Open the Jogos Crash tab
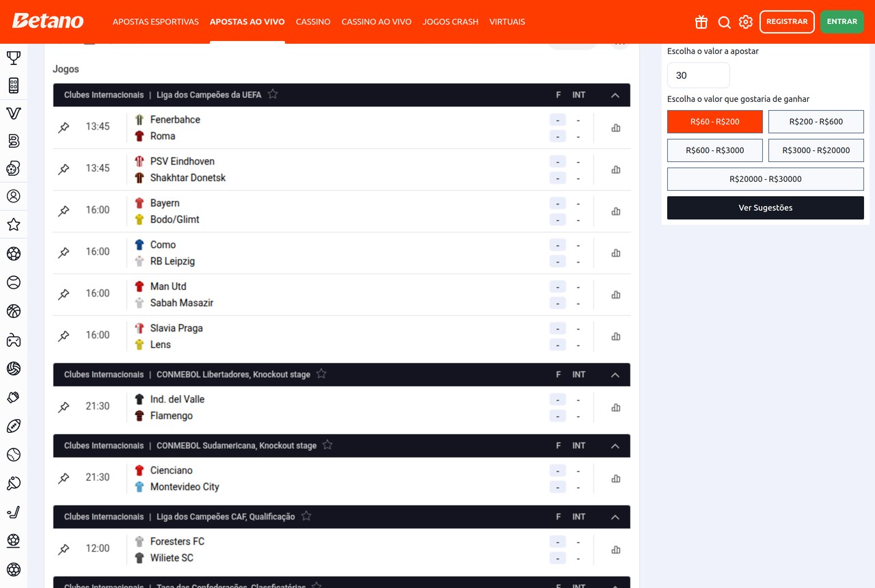 click(450, 22)
